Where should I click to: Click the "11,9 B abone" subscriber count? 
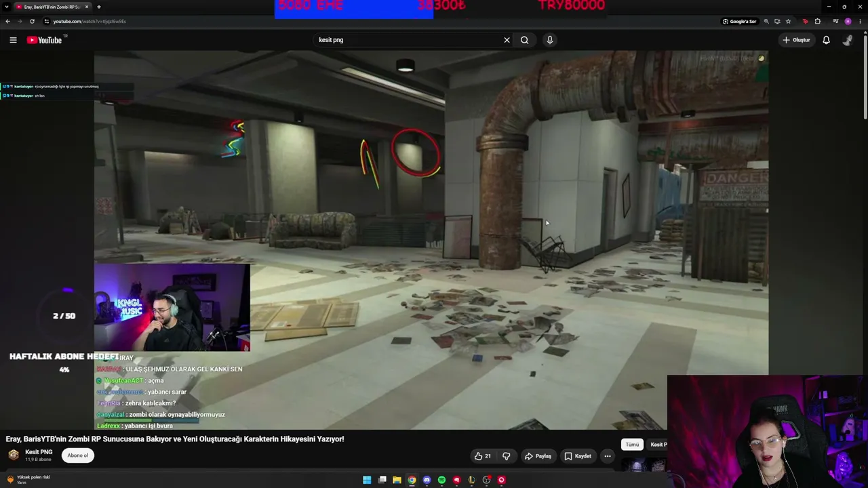[x=39, y=460]
